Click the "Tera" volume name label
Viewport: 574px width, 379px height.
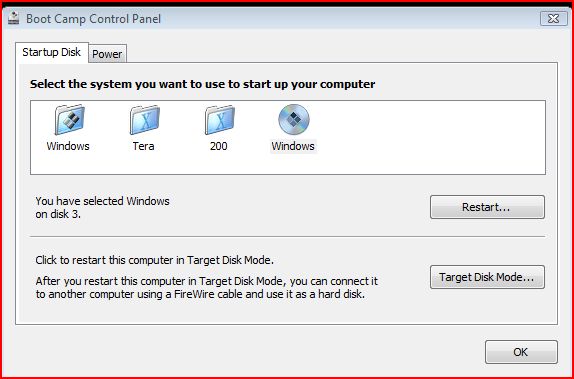(x=144, y=146)
